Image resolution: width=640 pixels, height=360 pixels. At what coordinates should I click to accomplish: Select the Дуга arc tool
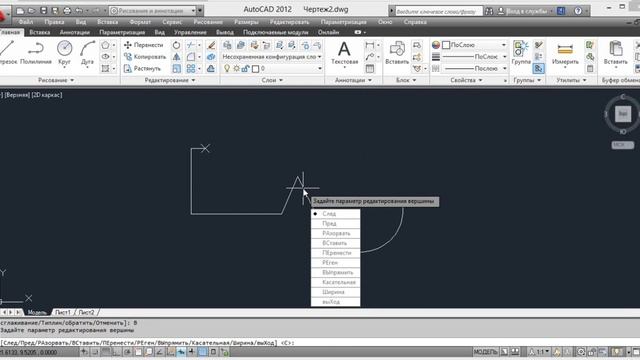(87, 53)
